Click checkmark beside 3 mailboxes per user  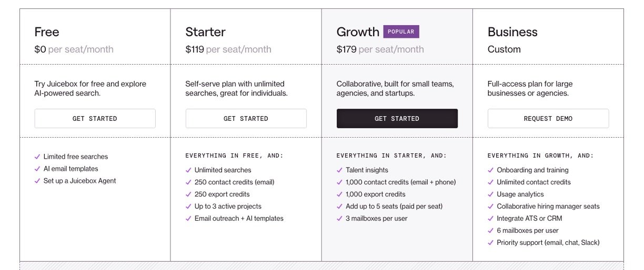(339, 219)
